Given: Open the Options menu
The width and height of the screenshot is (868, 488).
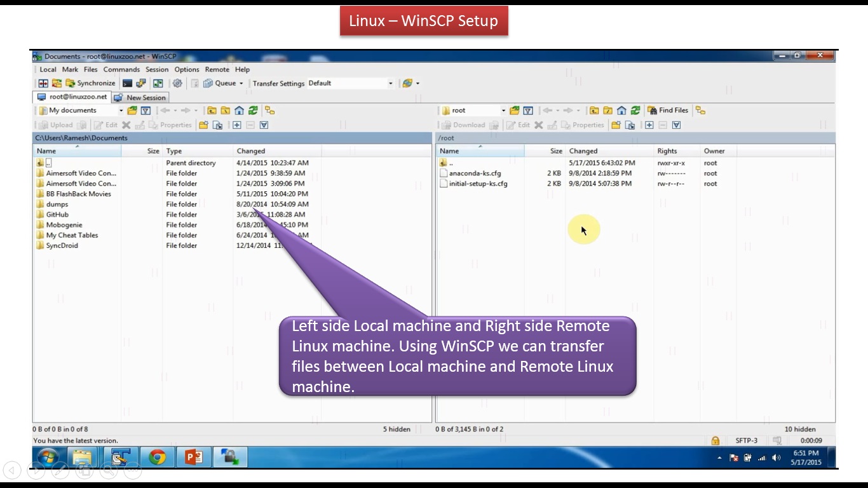Looking at the screenshot, I should pos(187,70).
